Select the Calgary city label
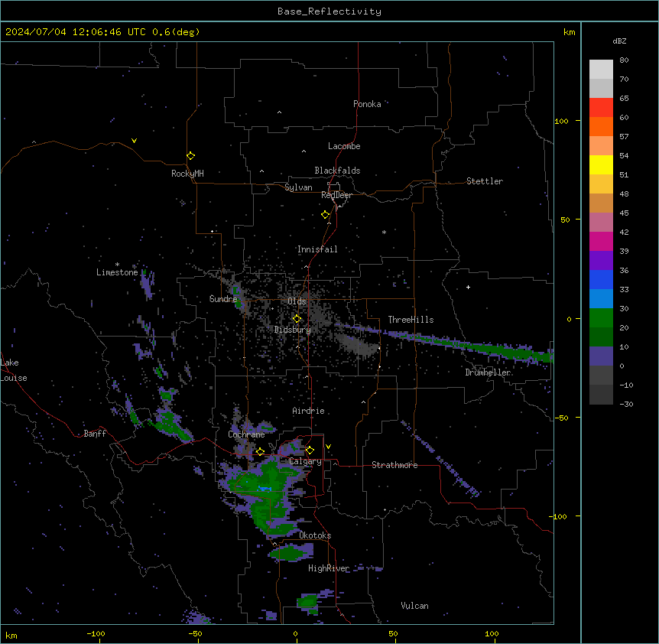This screenshot has height=644, width=659. (305, 461)
